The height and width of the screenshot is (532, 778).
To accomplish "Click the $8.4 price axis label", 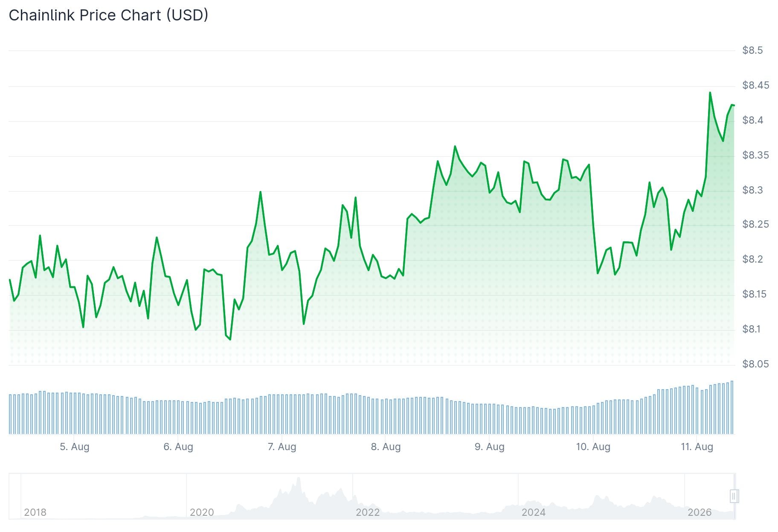I will [752, 120].
